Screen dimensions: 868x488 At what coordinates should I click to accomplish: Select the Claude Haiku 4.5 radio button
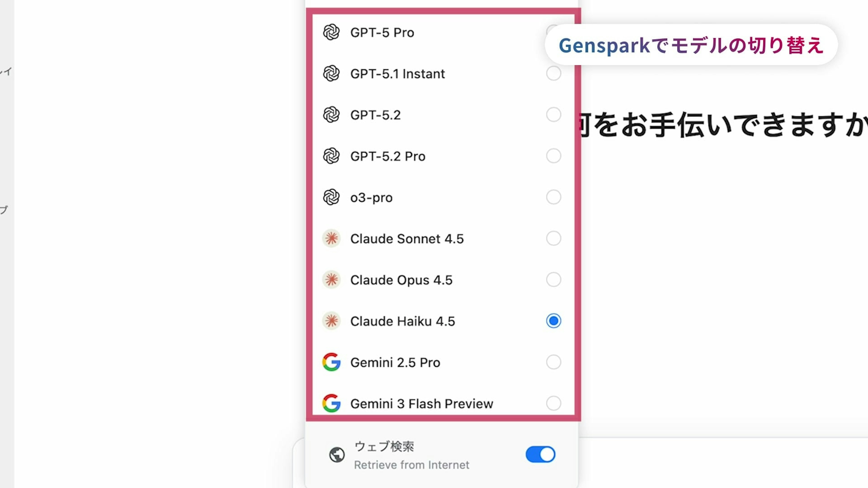554,321
